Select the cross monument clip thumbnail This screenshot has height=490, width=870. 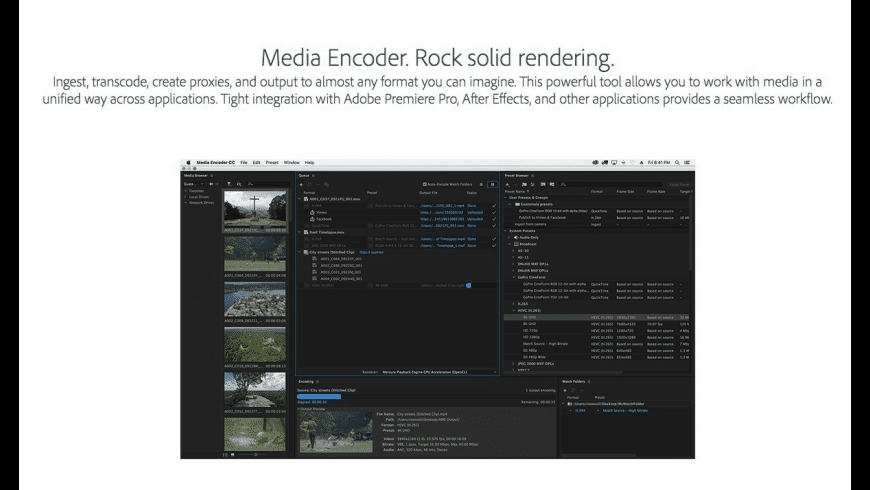(255, 208)
